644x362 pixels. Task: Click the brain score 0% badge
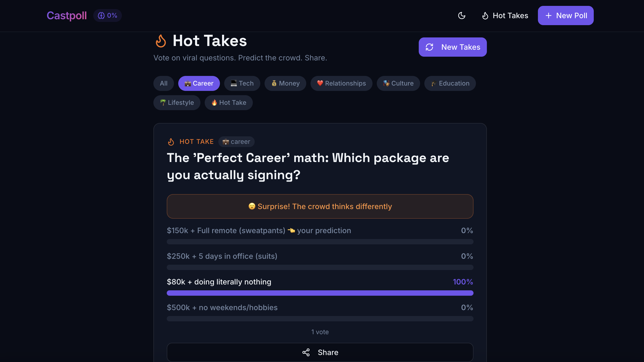[107, 16]
